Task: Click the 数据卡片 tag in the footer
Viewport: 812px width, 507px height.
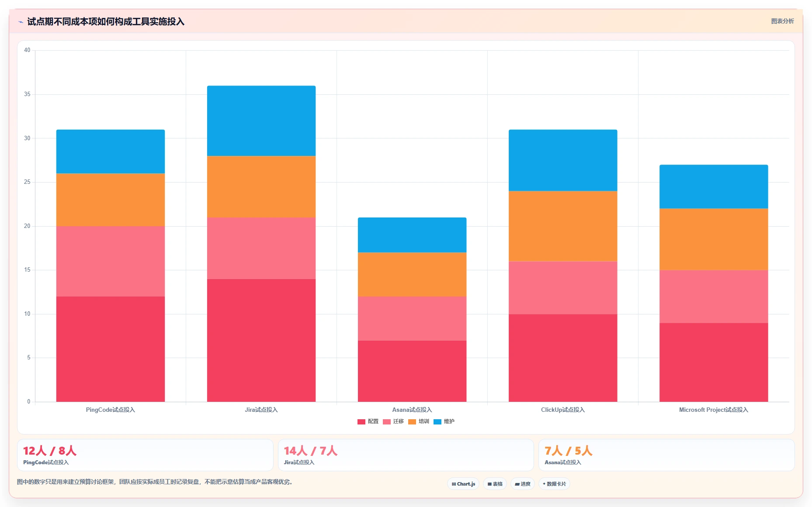Action: tap(554, 484)
